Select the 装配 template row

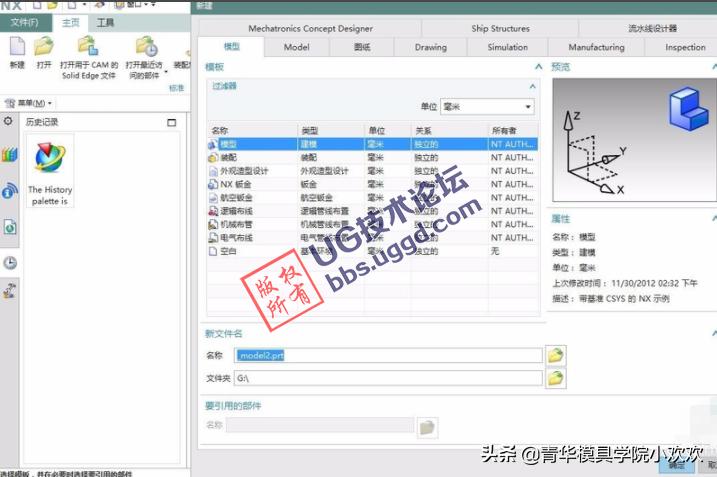coord(372,157)
